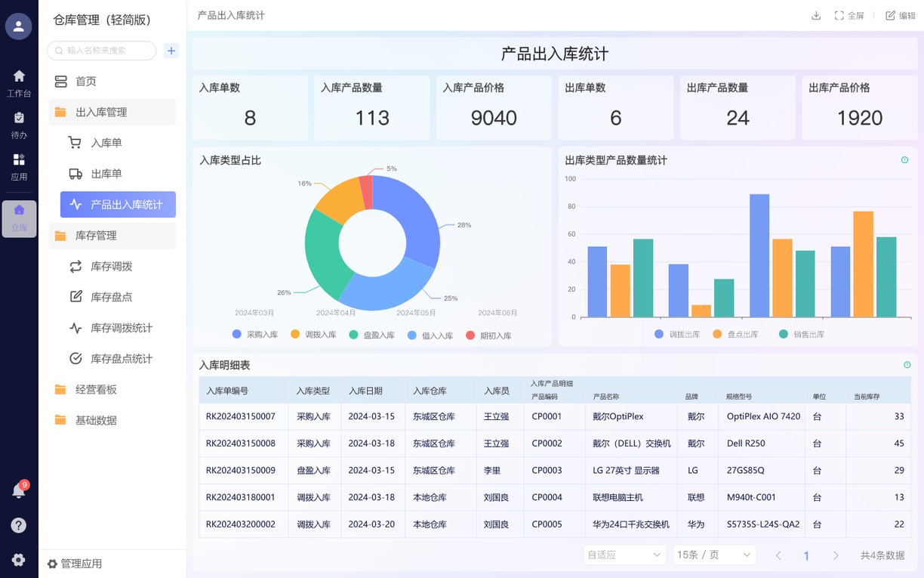The image size is (924, 578).
Task: Click the help question mark icon
Action: point(19,525)
